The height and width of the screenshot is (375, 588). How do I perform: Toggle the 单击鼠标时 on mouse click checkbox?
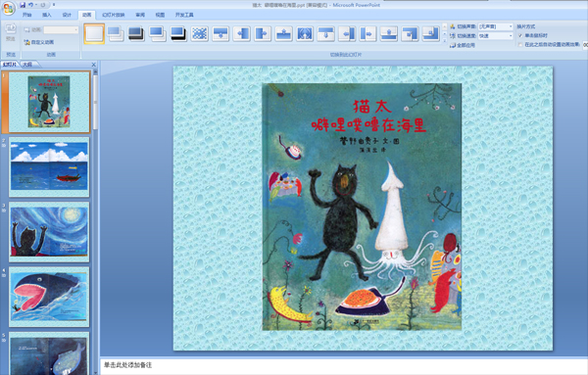[520, 35]
